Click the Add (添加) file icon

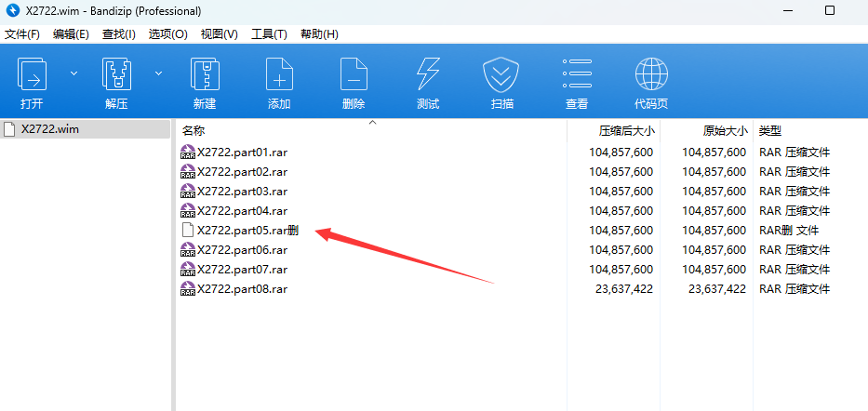279,73
